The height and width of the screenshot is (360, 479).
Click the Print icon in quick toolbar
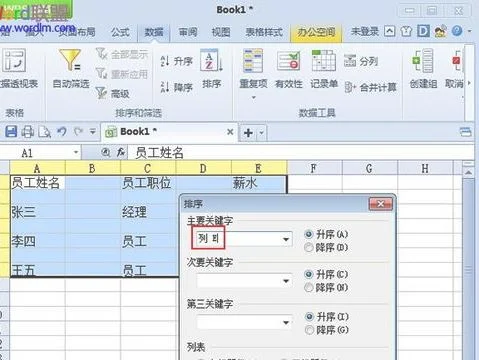[x=28, y=132]
